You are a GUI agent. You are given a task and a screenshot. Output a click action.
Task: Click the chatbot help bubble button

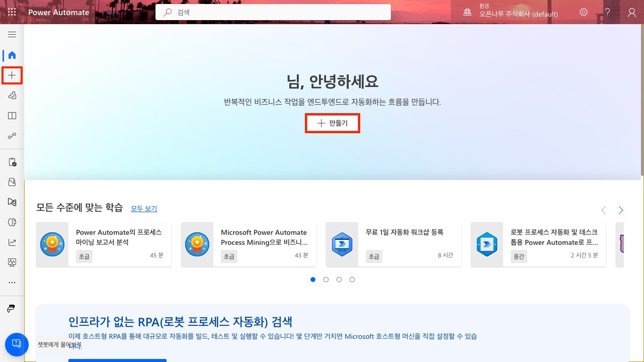[x=16, y=344]
